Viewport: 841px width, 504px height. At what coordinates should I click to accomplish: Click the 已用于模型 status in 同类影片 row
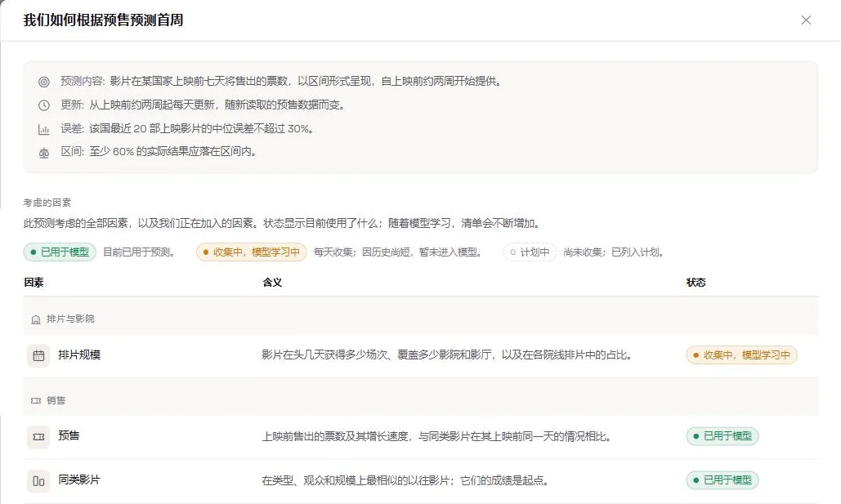[722, 479]
